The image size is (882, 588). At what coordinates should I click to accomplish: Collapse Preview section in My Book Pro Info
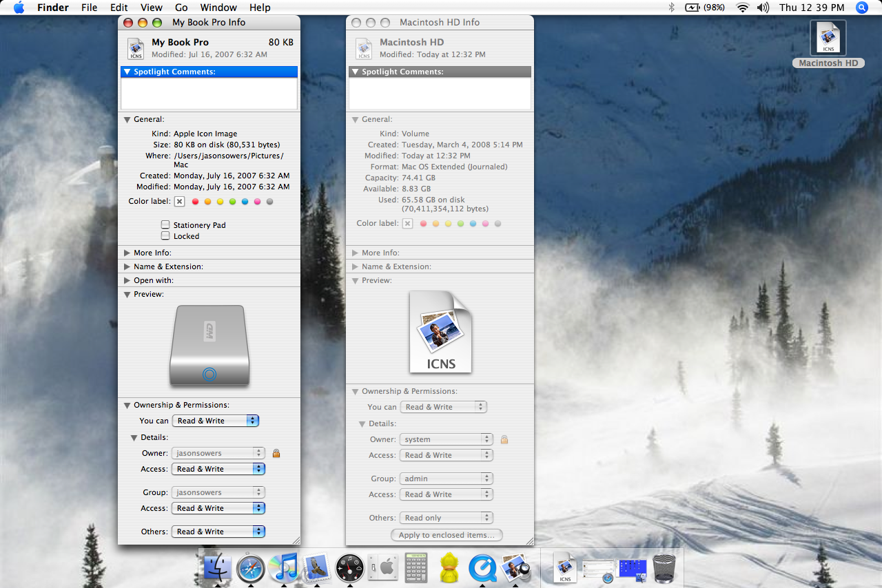pyautogui.click(x=127, y=294)
